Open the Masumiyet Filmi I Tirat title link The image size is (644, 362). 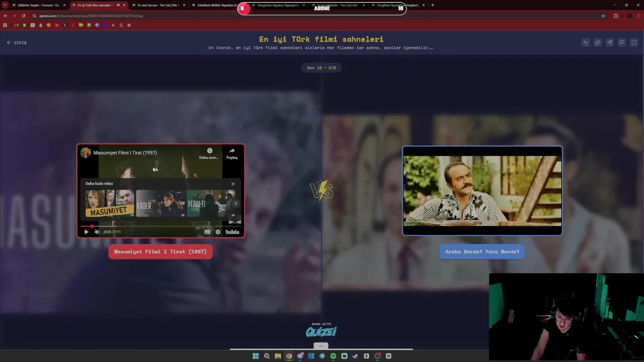125,153
